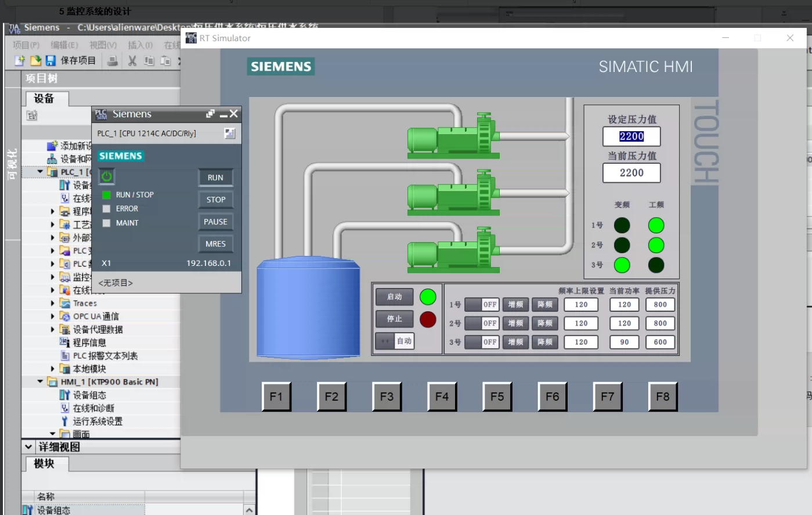
Task: Click the copy icon in TIA toolbar
Action: pos(149,60)
